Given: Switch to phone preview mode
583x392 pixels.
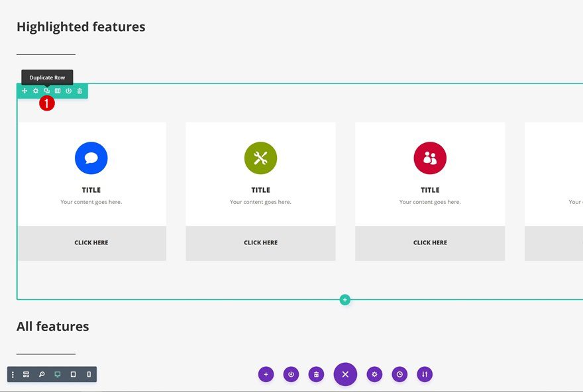Looking at the screenshot, I should 88,374.
